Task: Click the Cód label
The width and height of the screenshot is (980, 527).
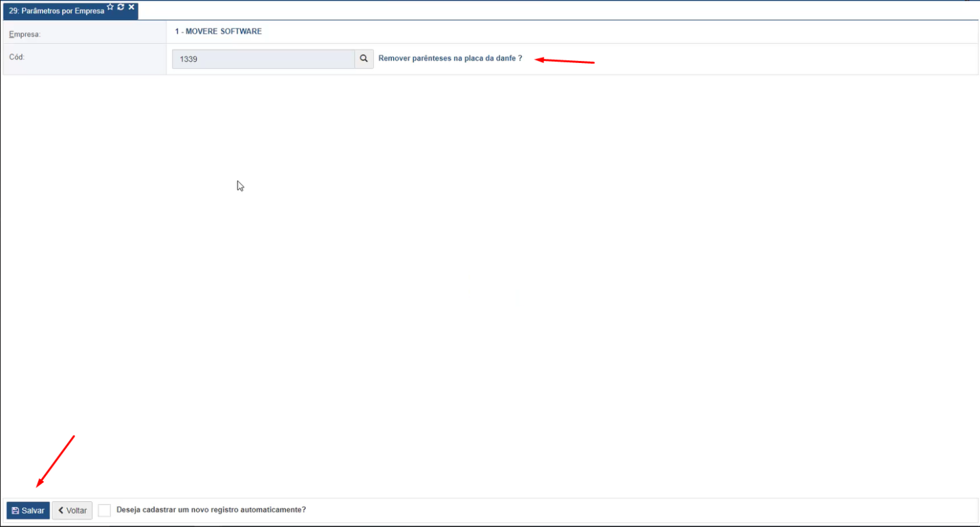Action: 17,58
